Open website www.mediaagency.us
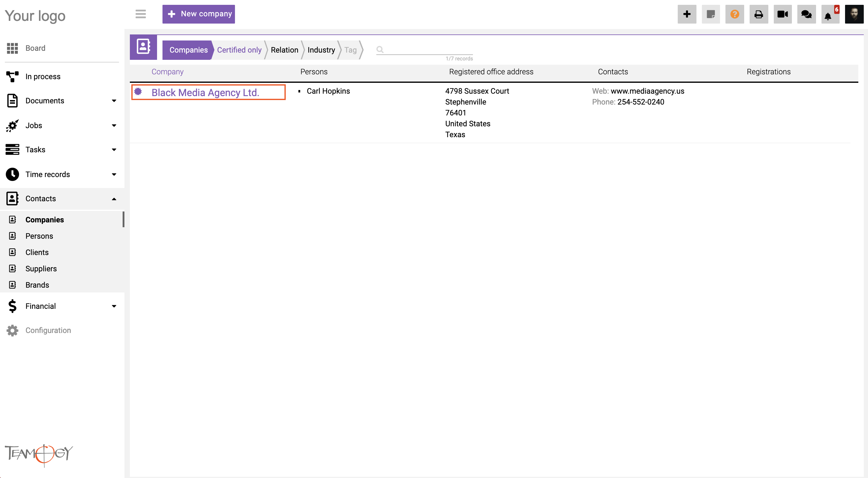 [x=647, y=91]
